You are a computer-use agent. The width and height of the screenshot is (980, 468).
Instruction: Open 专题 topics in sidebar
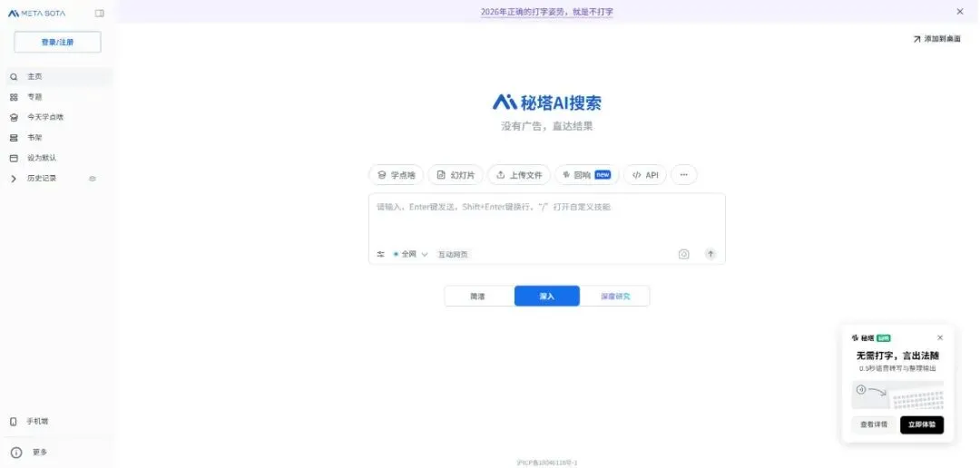(57, 97)
